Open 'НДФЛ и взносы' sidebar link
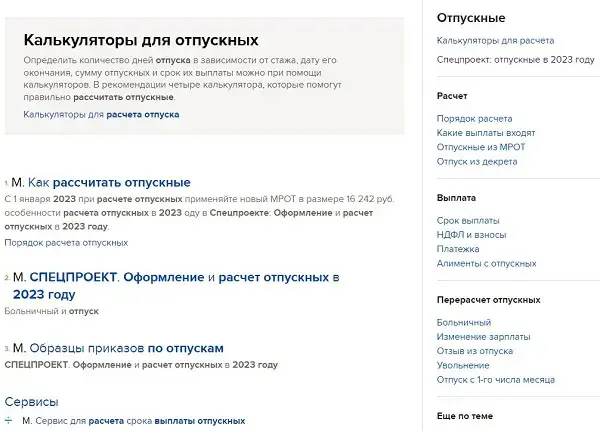The width and height of the screenshot is (600, 431). (x=472, y=234)
